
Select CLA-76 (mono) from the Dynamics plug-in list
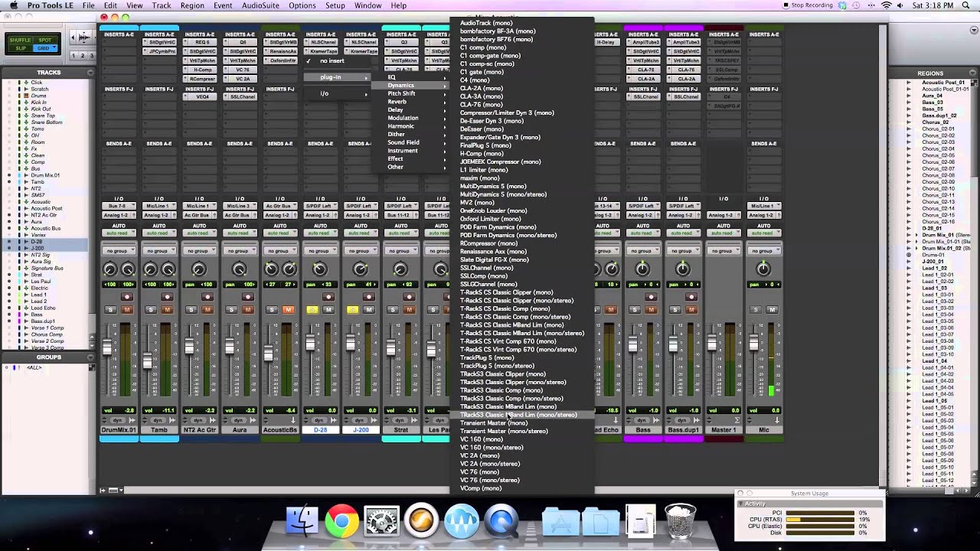(482, 105)
